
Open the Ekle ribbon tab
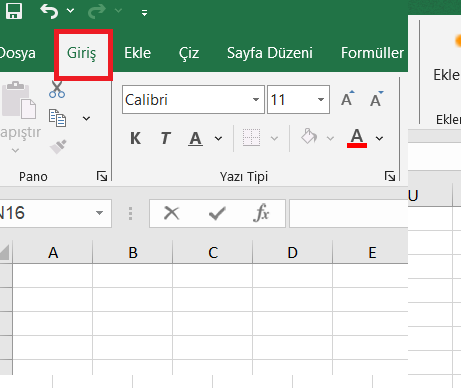(x=137, y=53)
